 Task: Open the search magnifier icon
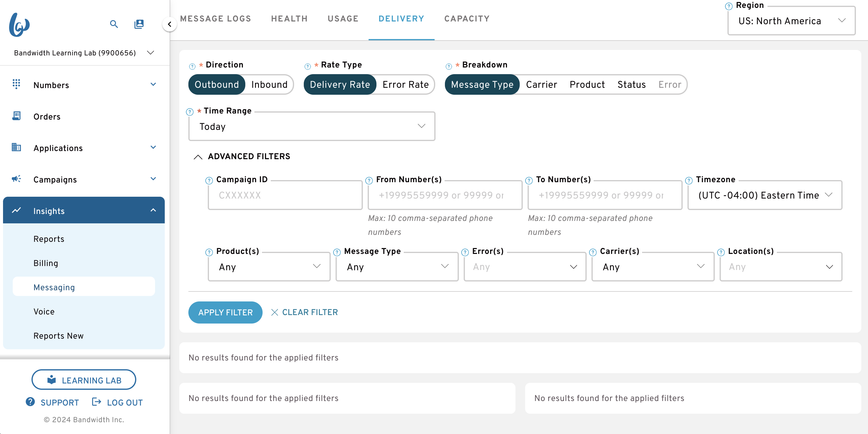[114, 24]
